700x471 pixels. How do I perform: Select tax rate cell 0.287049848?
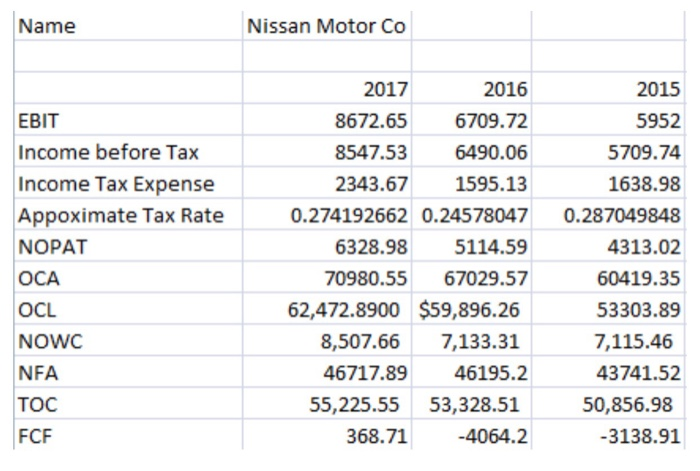(608, 215)
